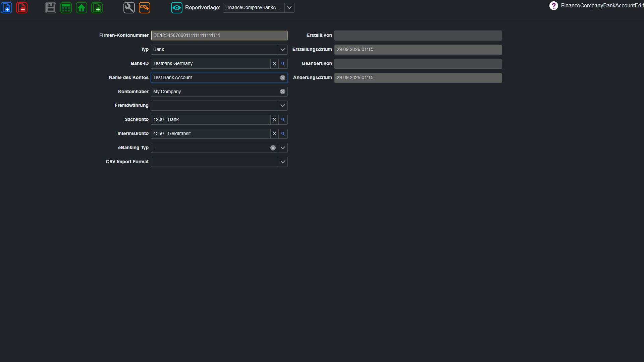Click the green save-and-new document icon
Image resolution: width=644 pixels, height=362 pixels.
(x=97, y=8)
